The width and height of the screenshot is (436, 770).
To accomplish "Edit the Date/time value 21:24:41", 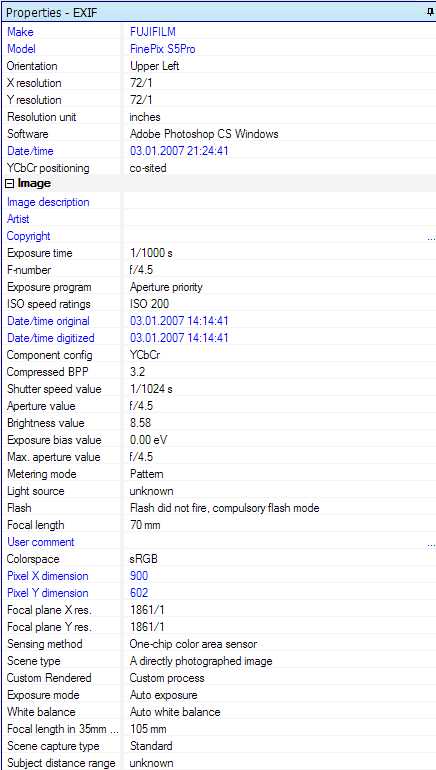I will [179, 151].
